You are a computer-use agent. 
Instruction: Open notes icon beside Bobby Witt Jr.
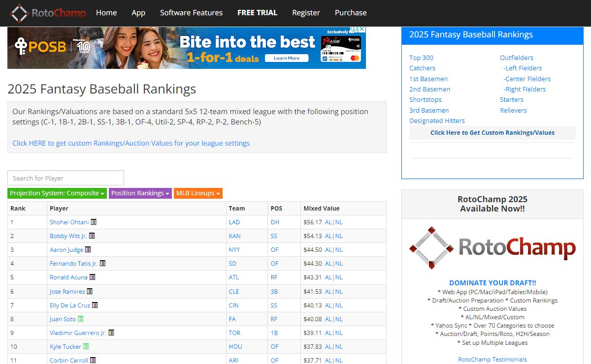pyautogui.click(x=92, y=236)
